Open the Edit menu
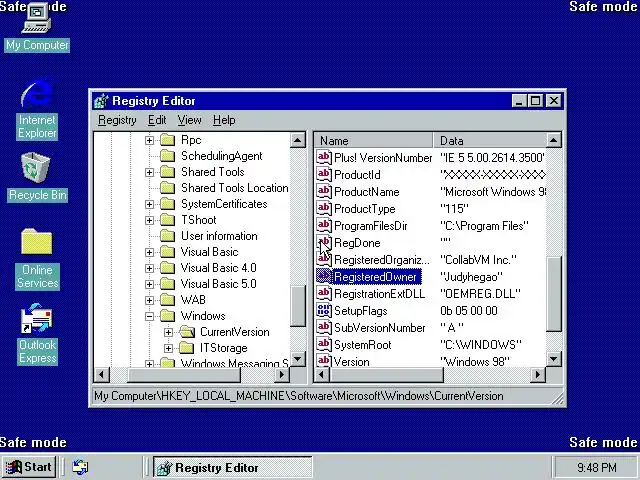640x480 pixels. point(157,120)
